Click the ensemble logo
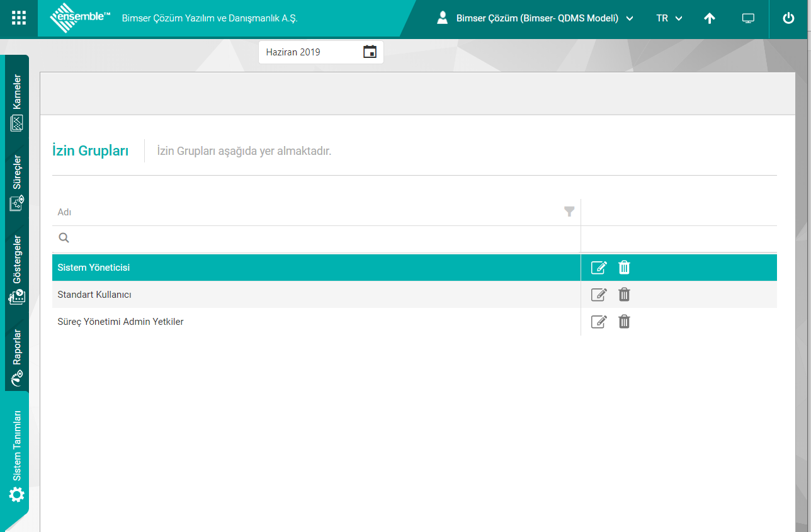Screen dimensions: 811x532 click(80, 18)
